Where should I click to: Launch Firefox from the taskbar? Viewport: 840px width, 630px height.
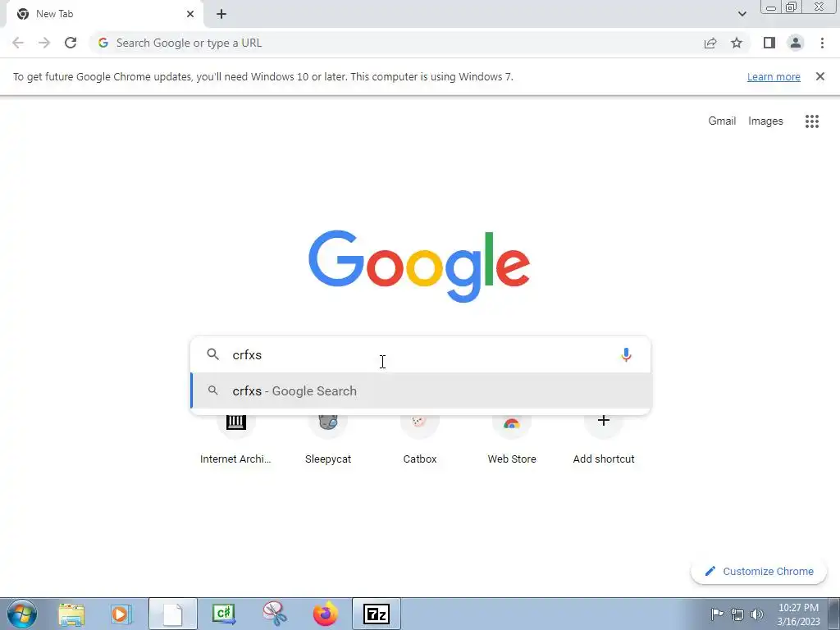[x=325, y=614]
